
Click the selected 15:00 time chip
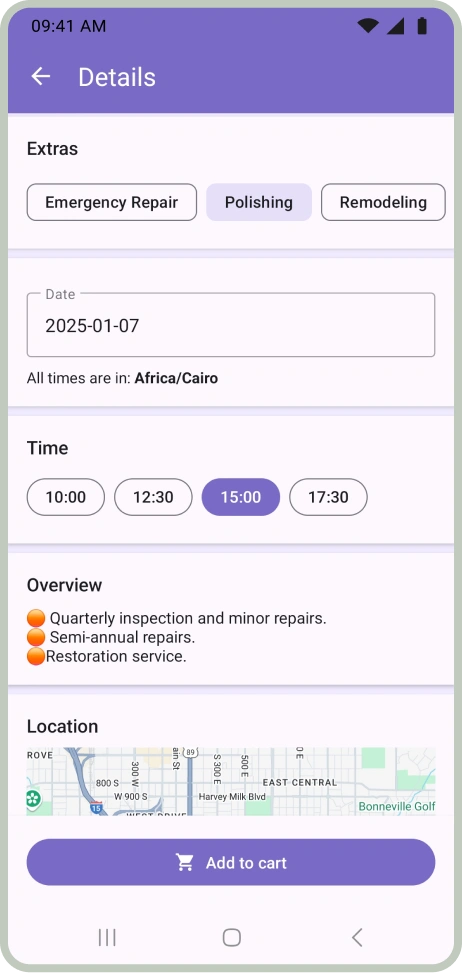tap(241, 497)
